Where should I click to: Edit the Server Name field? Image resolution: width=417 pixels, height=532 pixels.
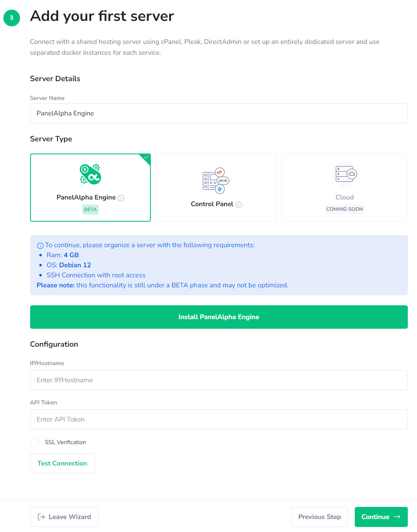pos(219,113)
